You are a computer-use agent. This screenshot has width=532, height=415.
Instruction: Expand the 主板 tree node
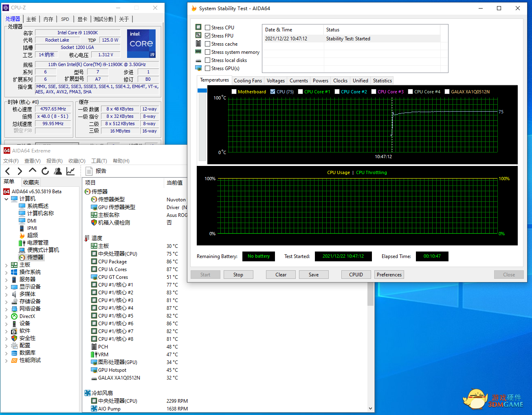[6, 265]
